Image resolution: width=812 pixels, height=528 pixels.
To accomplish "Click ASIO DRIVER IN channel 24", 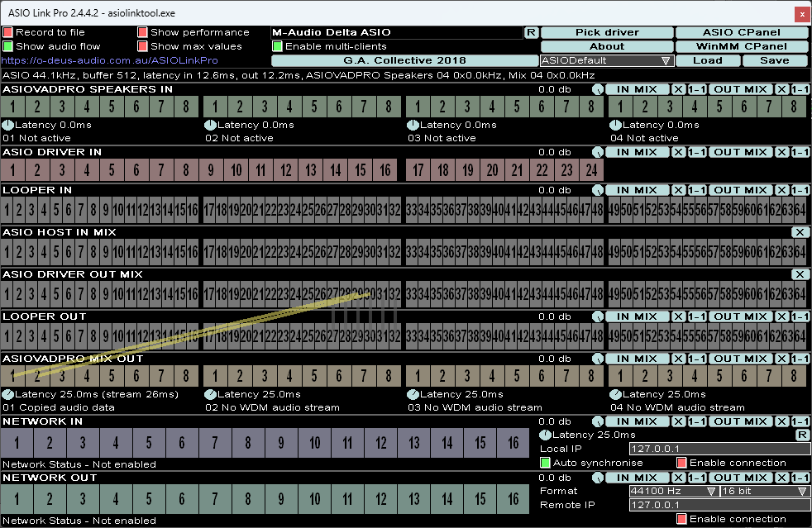I will pos(592,170).
